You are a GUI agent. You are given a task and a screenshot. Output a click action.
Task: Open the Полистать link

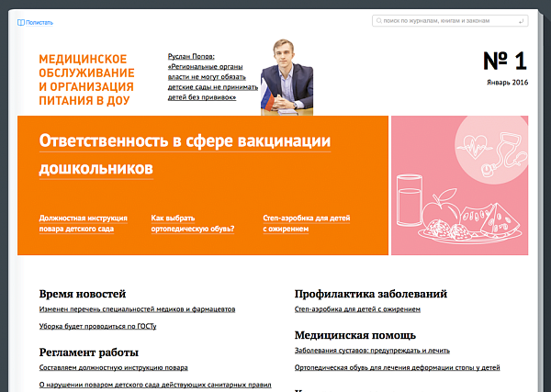(x=39, y=22)
